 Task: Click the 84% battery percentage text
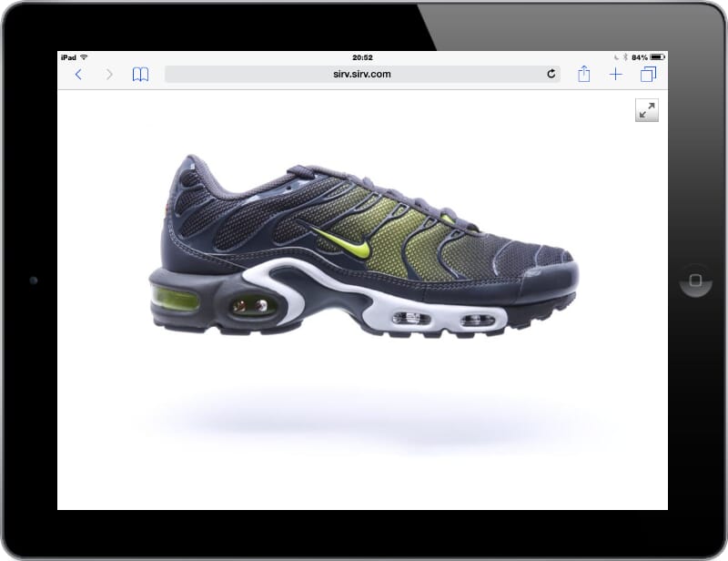[x=640, y=57]
